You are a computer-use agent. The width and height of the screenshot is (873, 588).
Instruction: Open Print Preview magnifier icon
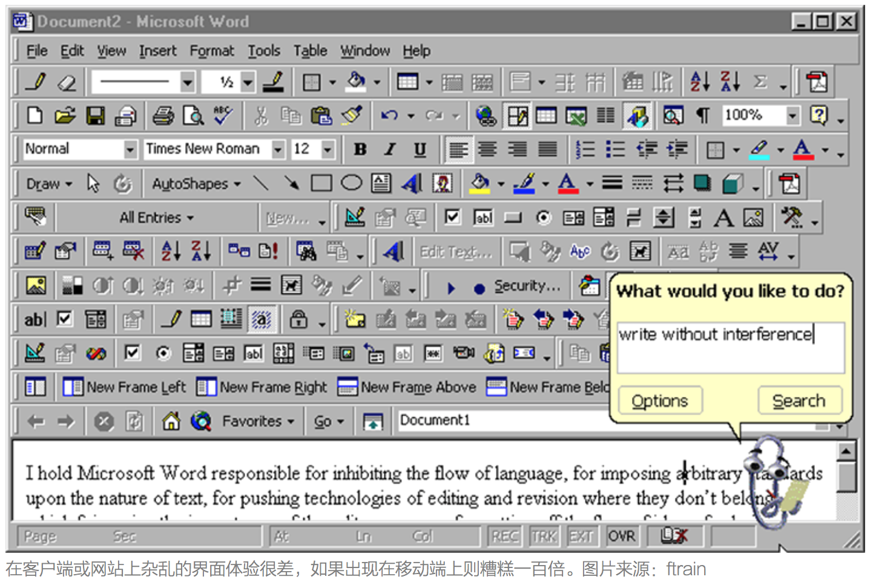coord(193,115)
